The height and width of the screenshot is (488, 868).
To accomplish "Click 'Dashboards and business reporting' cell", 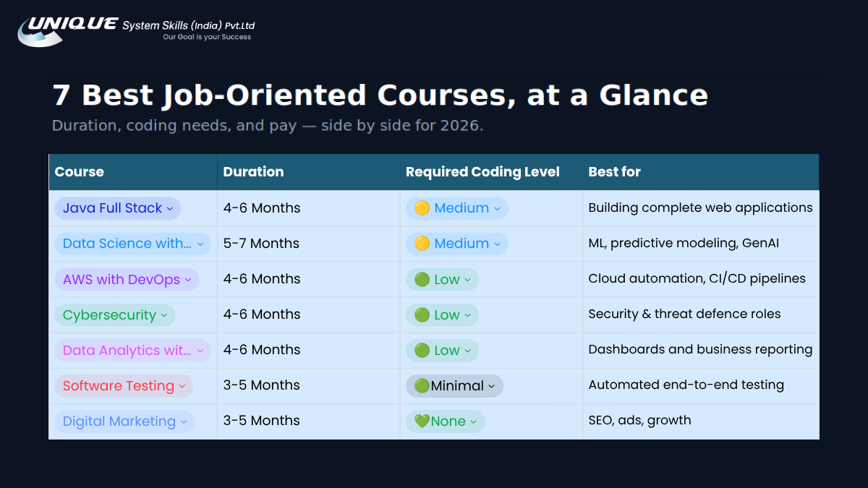I will tap(701, 350).
